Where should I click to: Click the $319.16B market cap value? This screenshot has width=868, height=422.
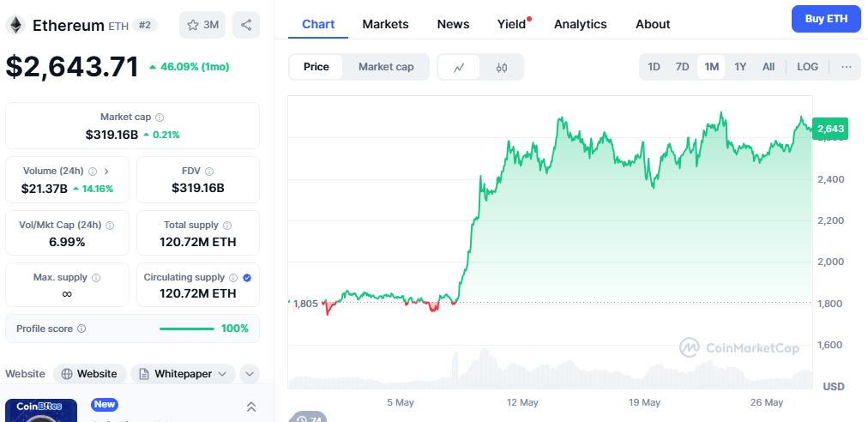112,135
